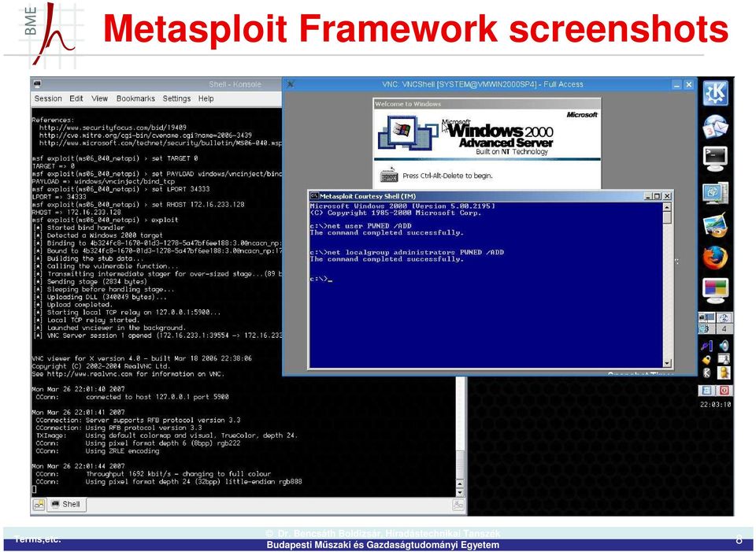The width and height of the screenshot is (756, 552).
Task: Click the 'Upload completed.' terminal line
Action: [x=72, y=305]
